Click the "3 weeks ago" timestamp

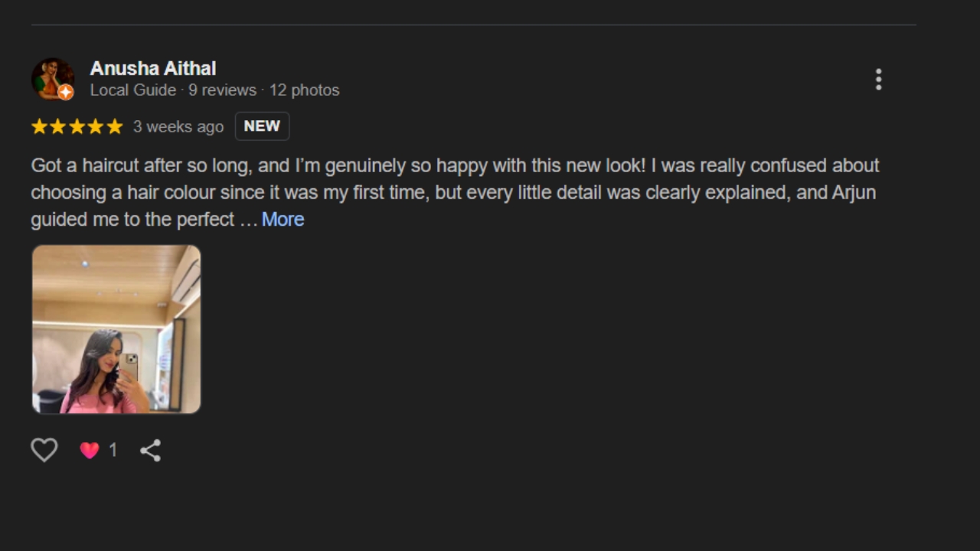(x=178, y=127)
